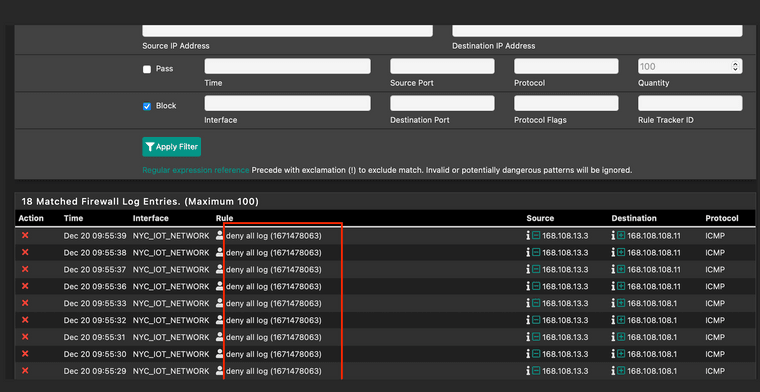Click ICMP protocol in the 09:55:31 row
Viewport: 760px width, 392px height.
715,338
